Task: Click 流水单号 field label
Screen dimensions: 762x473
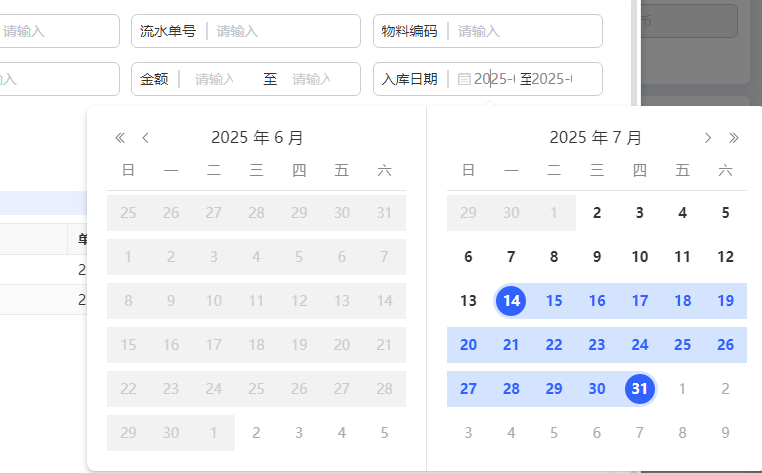Action: [x=168, y=32]
